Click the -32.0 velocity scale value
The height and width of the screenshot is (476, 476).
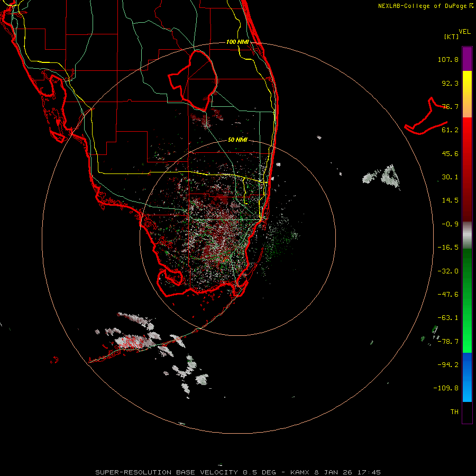448,271
